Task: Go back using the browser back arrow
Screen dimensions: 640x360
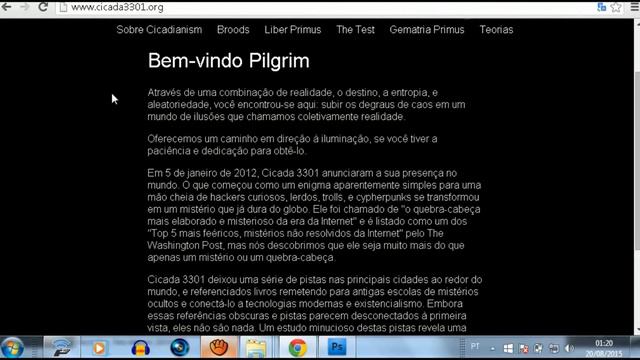Action: 7,7
